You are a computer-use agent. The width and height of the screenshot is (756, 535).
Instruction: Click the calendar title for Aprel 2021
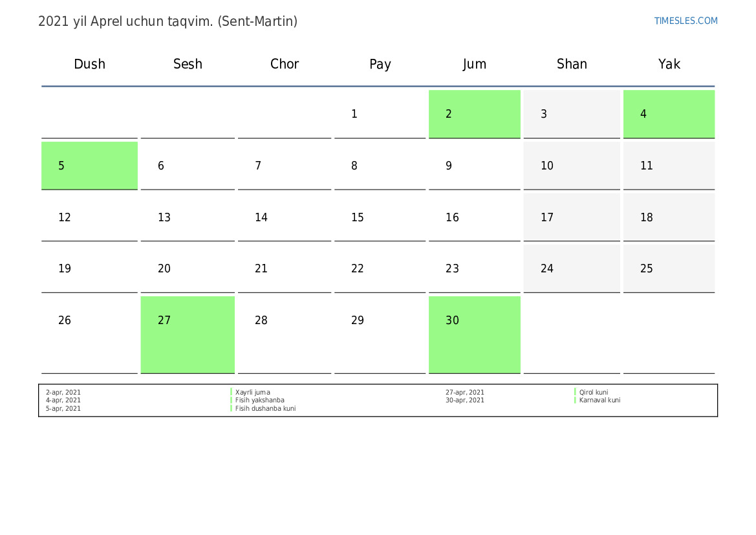(x=167, y=21)
